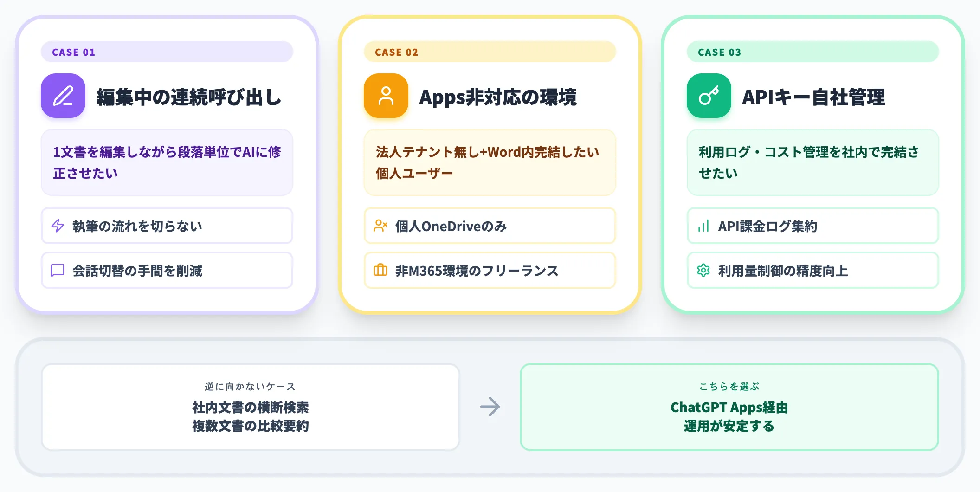
Task: Click the text 個人OneDriveのみ
Action: point(451,226)
